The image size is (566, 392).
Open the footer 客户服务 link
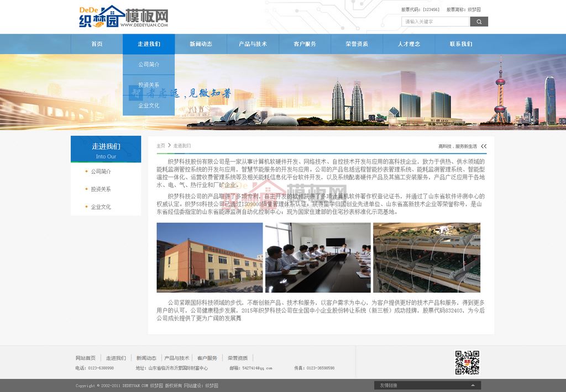[207, 358]
